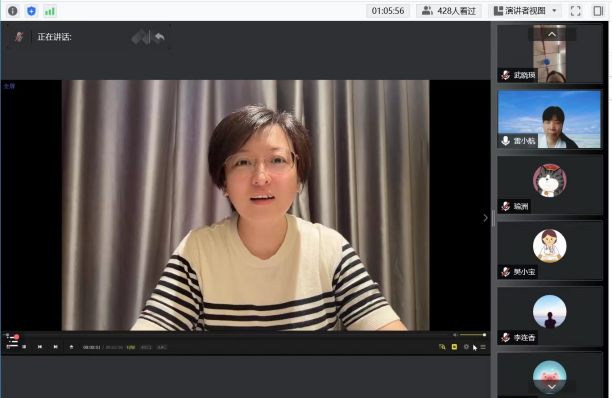Skip to previous track in player
Viewport: 612px width, 398px height.
(x=40, y=346)
